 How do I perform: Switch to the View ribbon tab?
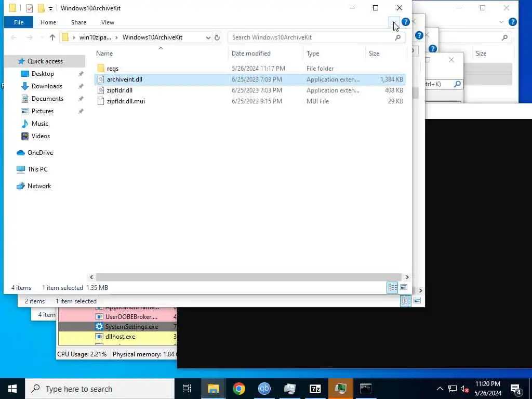(x=108, y=22)
